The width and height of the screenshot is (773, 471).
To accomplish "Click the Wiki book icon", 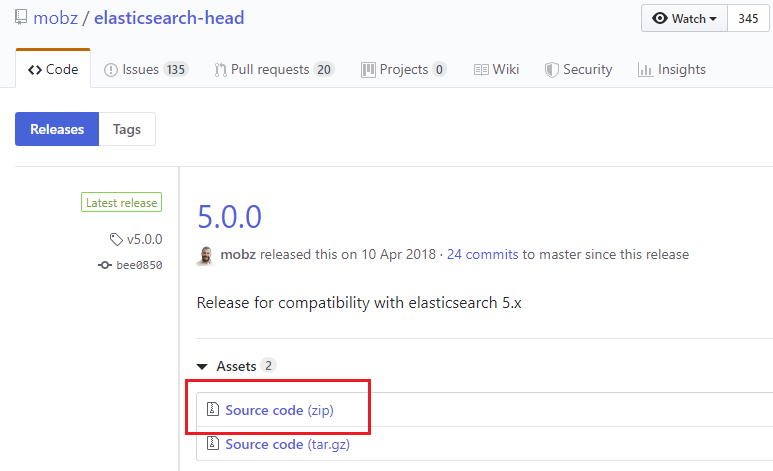I will click(481, 70).
